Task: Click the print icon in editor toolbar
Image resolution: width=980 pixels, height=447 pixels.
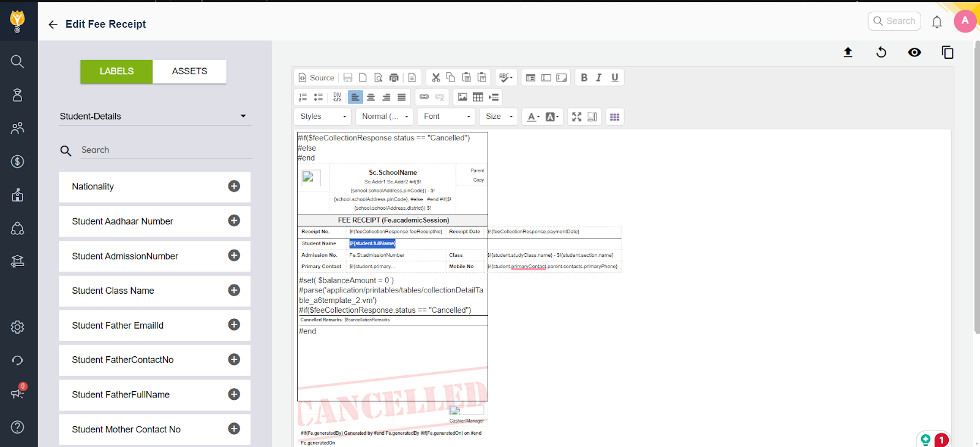Action: tap(394, 78)
